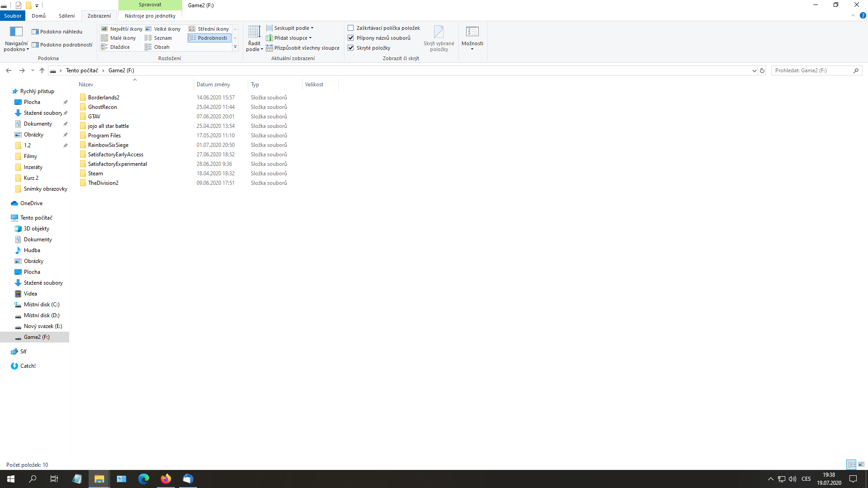The height and width of the screenshot is (488, 868).
Task: Switch to large thumbnails view in the status bar
Action: tap(861, 465)
